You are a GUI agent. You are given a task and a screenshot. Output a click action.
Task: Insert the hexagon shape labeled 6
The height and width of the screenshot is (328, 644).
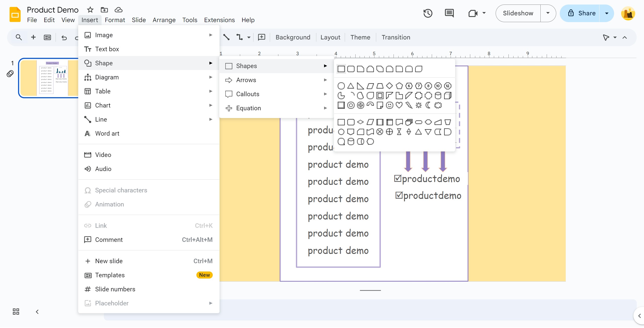pyautogui.click(x=409, y=86)
